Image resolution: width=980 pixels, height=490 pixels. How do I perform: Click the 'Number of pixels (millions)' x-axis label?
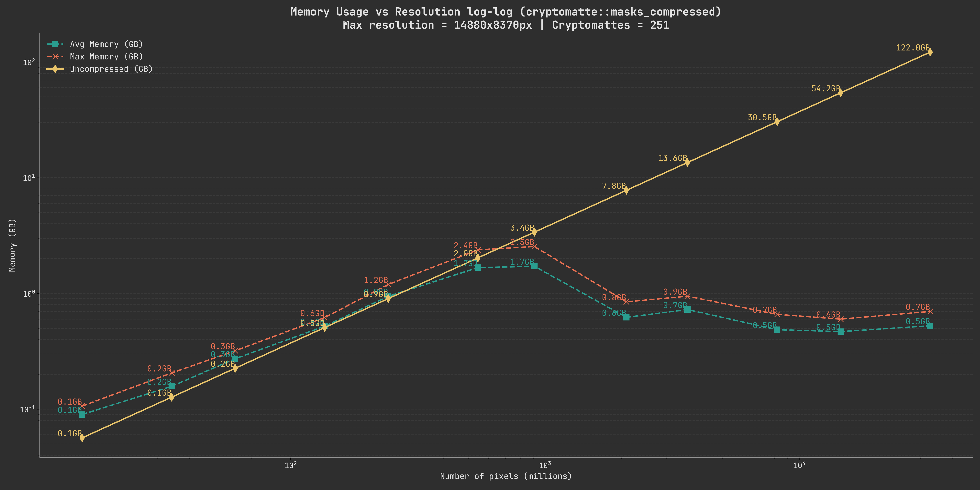tap(506, 476)
